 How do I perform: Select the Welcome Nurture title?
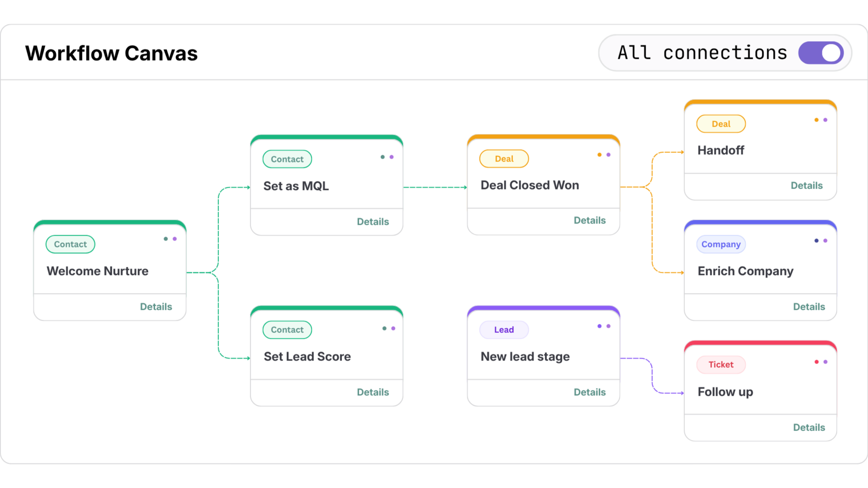click(x=98, y=271)
